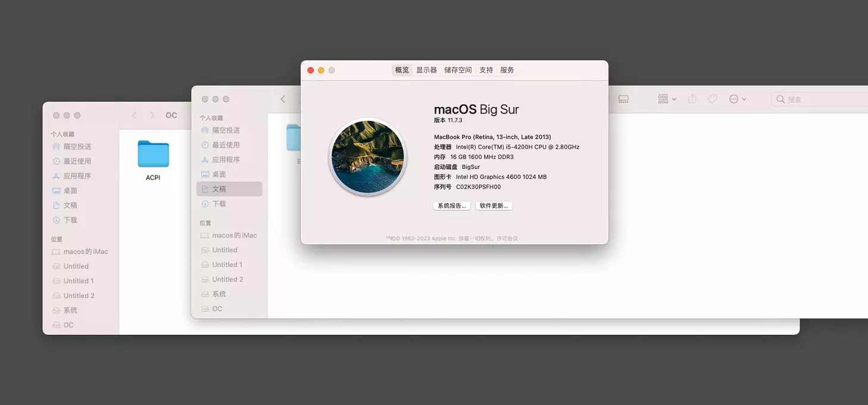Select 下载 (Downloads) in the Finder sidebar
The image size is (868, 405).
click(228, 203)
